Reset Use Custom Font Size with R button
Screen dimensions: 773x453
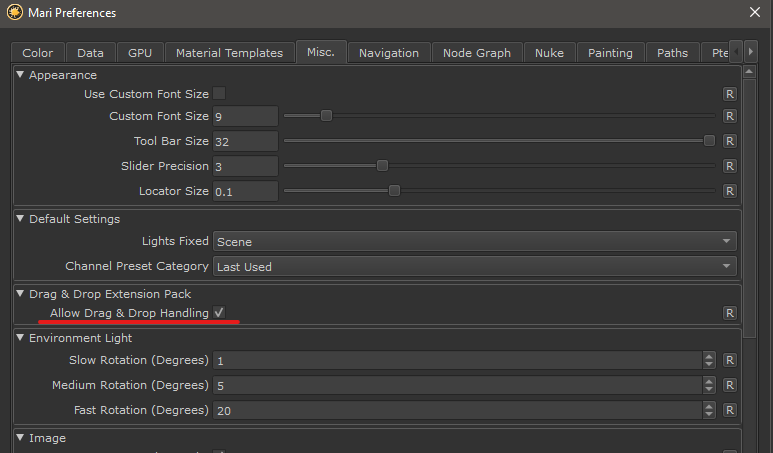[729, 93]
